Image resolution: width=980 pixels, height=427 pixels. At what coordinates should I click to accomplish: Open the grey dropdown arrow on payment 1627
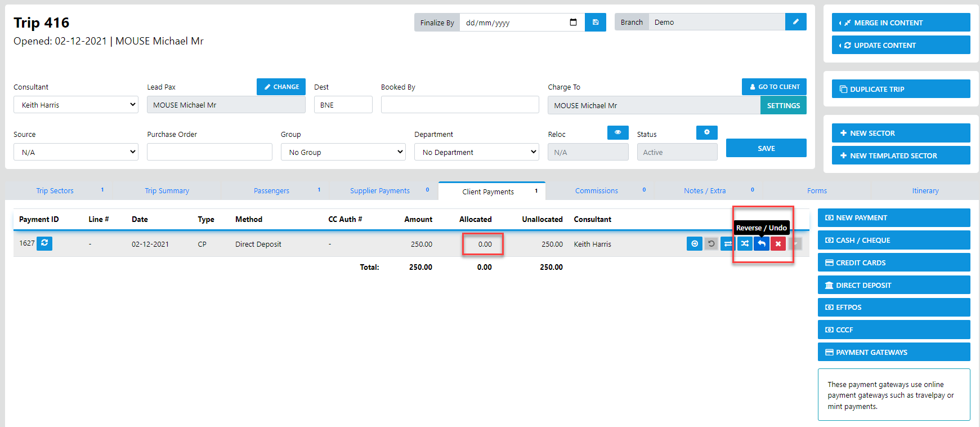(795, 244)
